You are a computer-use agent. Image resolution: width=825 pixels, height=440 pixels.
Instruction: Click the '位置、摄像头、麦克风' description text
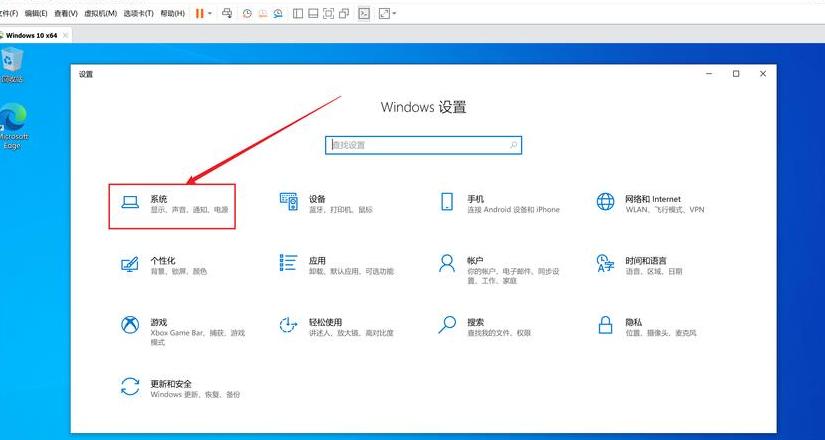661,333
